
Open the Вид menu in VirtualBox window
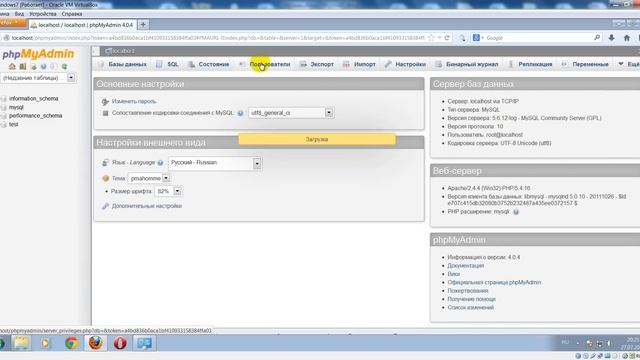pyautogui.click(x=19, y=14)
